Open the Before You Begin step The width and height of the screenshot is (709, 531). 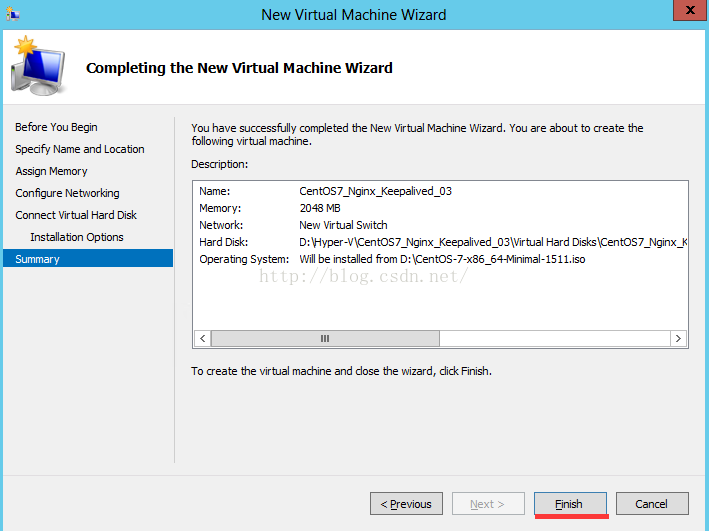56,127
